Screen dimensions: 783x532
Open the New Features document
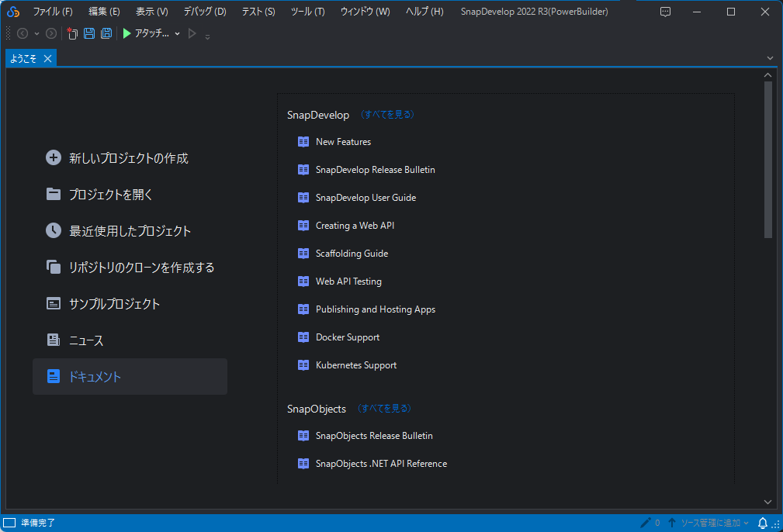click(x=343, y=142)
